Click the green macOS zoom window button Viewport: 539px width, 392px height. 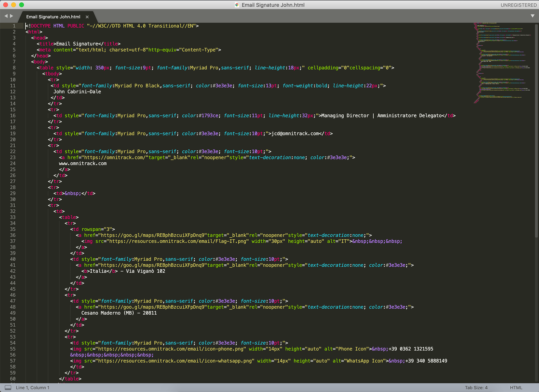coord(22,5)
